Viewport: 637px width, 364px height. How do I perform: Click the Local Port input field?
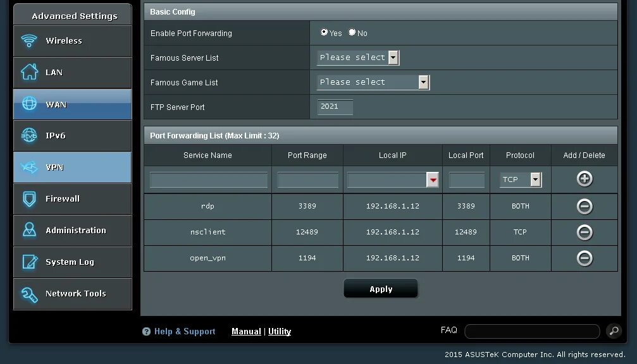click(466, 179)
